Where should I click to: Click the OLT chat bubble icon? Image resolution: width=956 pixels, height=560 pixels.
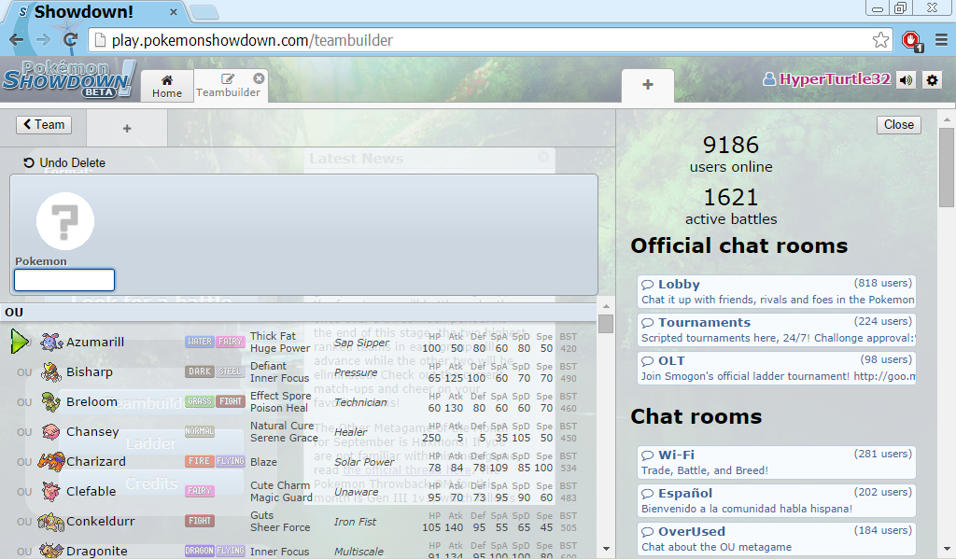(x=648, y=361)
